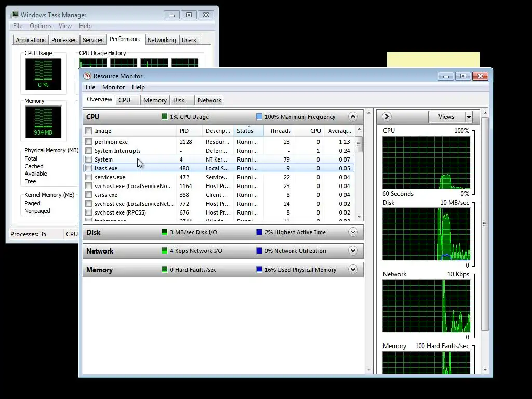This screenshot has height=399, width=532.
Task: Click process list scroll-up arrow
Action: (x=359, y=130)
